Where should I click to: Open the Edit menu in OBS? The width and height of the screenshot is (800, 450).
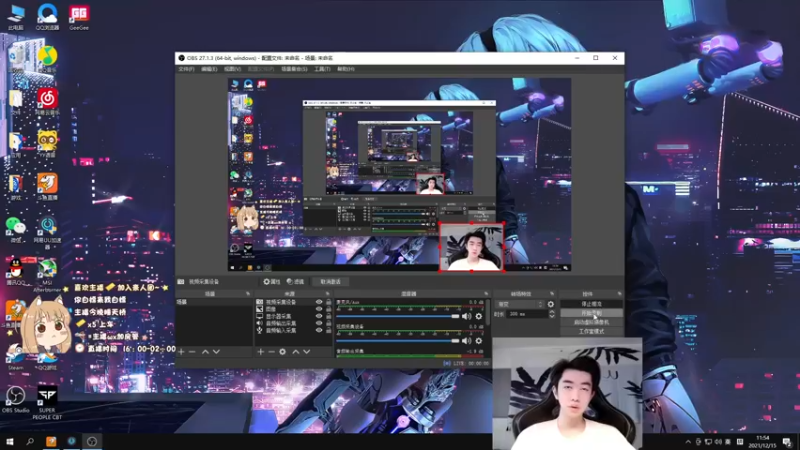pyautogui.click(x=209, y=69)
